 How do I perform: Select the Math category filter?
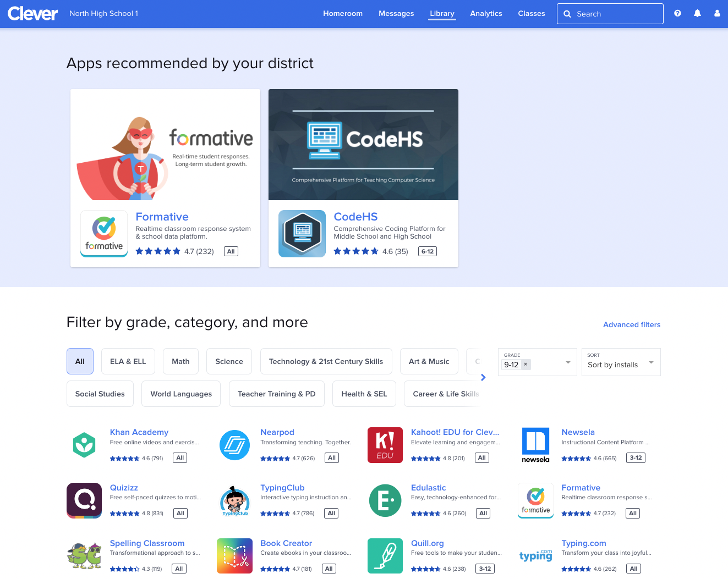[x=180, y=361]
